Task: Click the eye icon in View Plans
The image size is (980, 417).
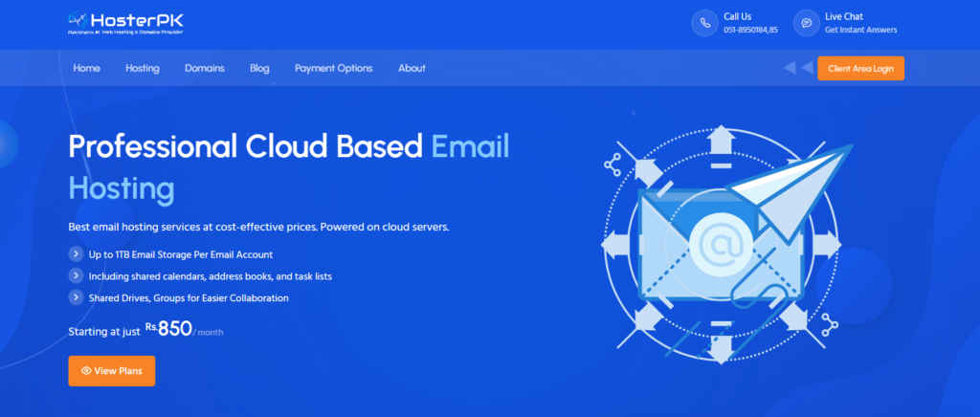Action: (86, 371)
